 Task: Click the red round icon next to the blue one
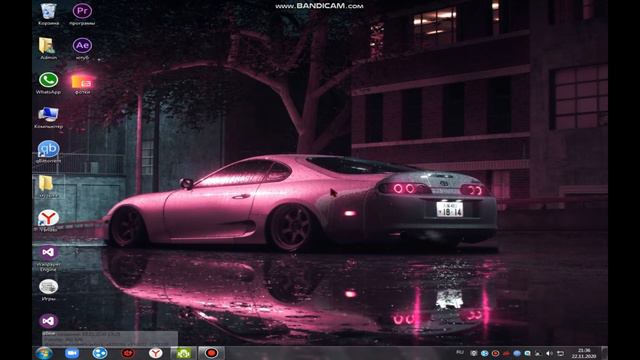pos(128,353)
